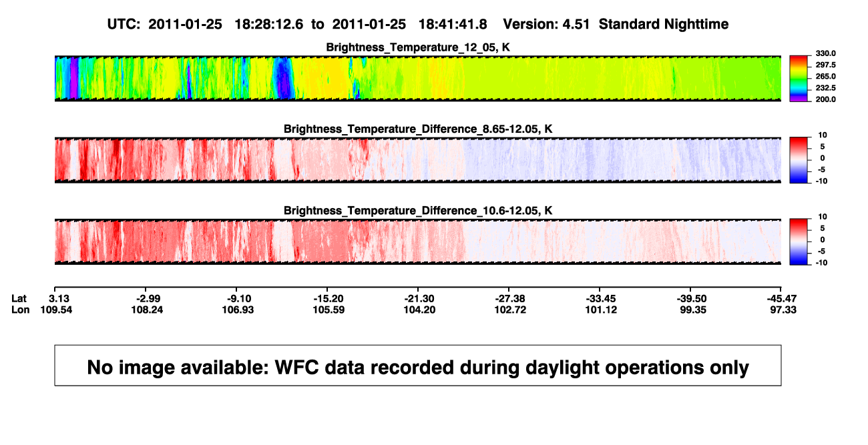Viewport: 868px width, 445px height.
Task: Click latitude value -21.30
Action: coord(418,298)
